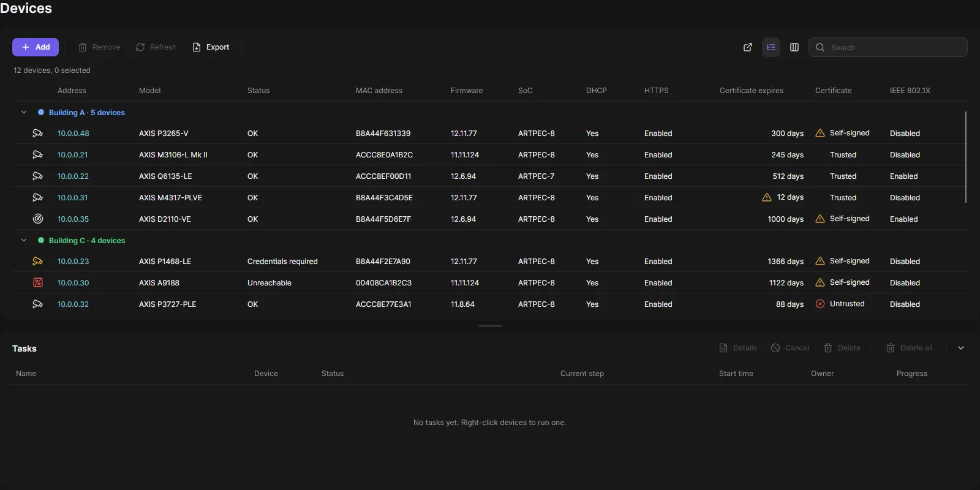Click the warning icon beside Self-signed for 10.0.0.48
The width and height of the screenshot is (980, 490).
tap(820, 133)
